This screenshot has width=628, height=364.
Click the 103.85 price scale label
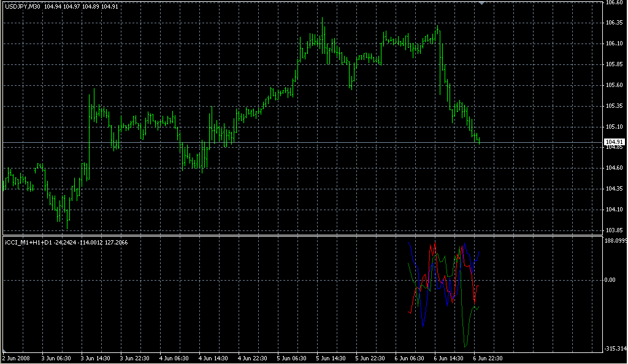614,230
